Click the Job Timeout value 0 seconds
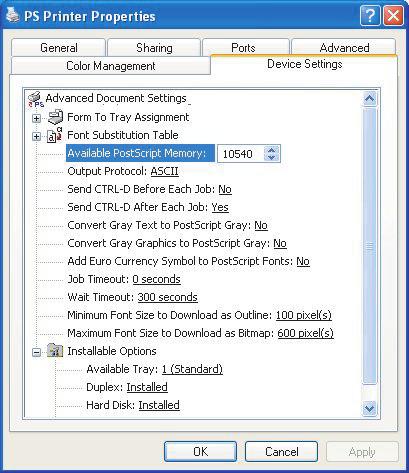Image resolution: width=409 pixels, height=473 pixels. pyautogui.click(x=156, y=279)
